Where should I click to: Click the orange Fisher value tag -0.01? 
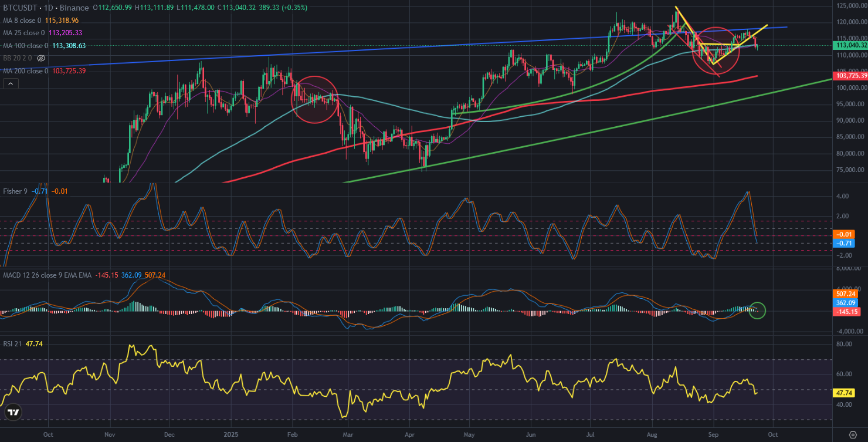(x=843, y=234)
